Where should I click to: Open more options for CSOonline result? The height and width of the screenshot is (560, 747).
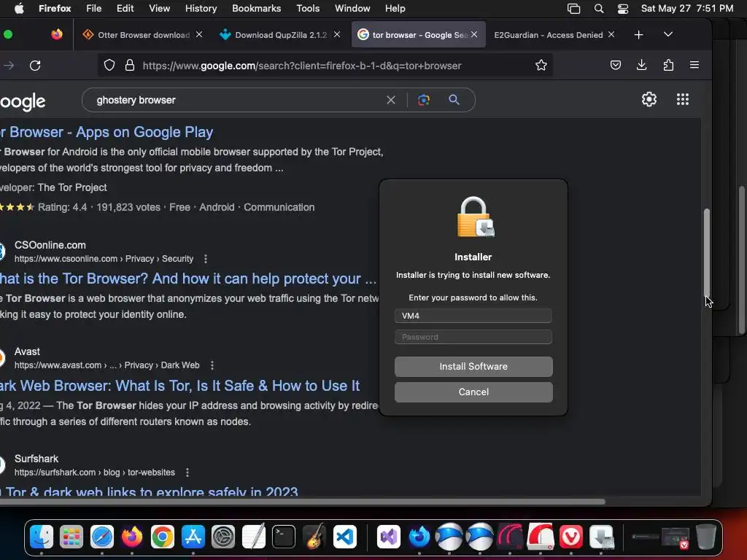205,259
